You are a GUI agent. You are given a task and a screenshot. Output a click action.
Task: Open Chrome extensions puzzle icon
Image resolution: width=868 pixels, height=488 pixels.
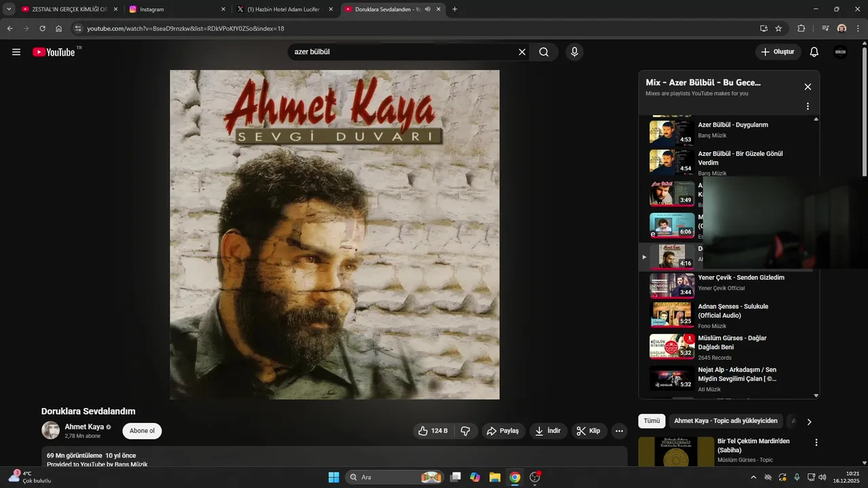click(x=801, y=28)
